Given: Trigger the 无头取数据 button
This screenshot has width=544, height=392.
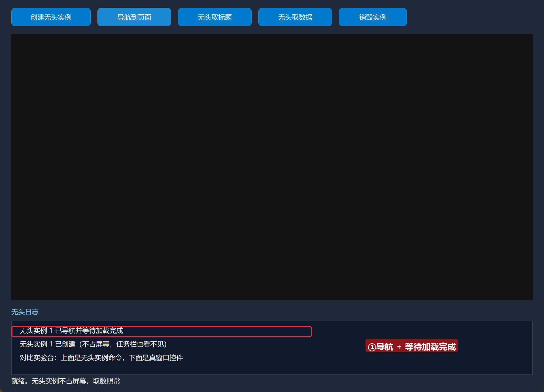Looking at the screenshot, I should 295,17.
